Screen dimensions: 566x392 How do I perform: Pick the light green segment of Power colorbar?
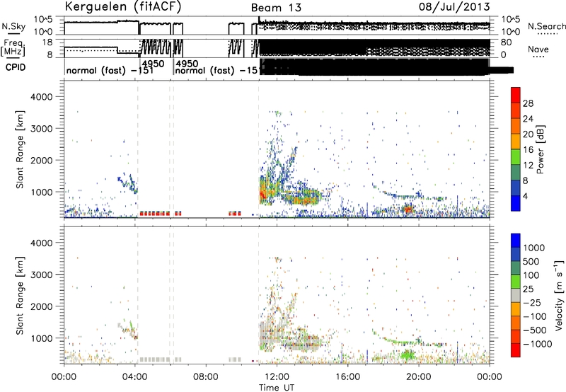pyautogui.click(x=516, y=157)
